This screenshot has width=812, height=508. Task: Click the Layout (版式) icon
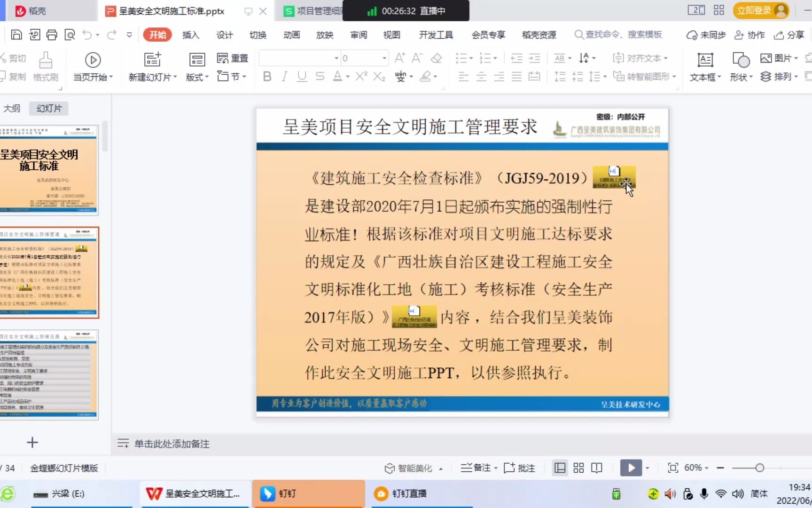(x=197, y=60)
